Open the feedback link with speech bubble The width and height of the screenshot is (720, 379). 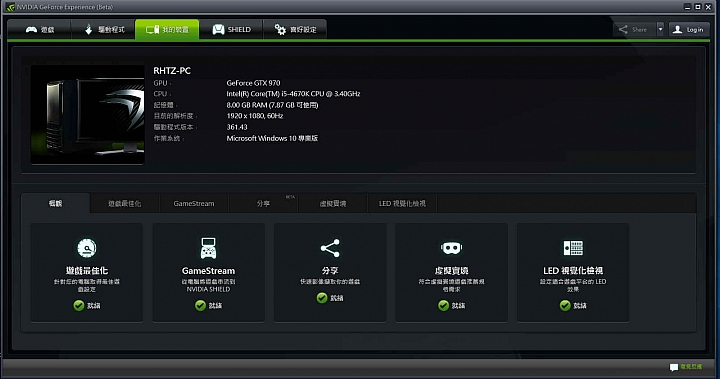[686, 367]
